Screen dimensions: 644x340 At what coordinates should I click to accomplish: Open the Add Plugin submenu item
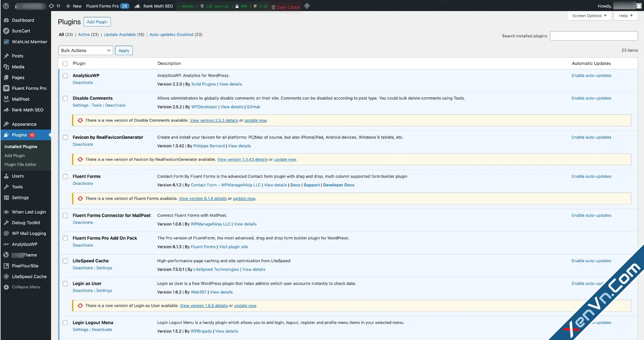pos(15,155)
